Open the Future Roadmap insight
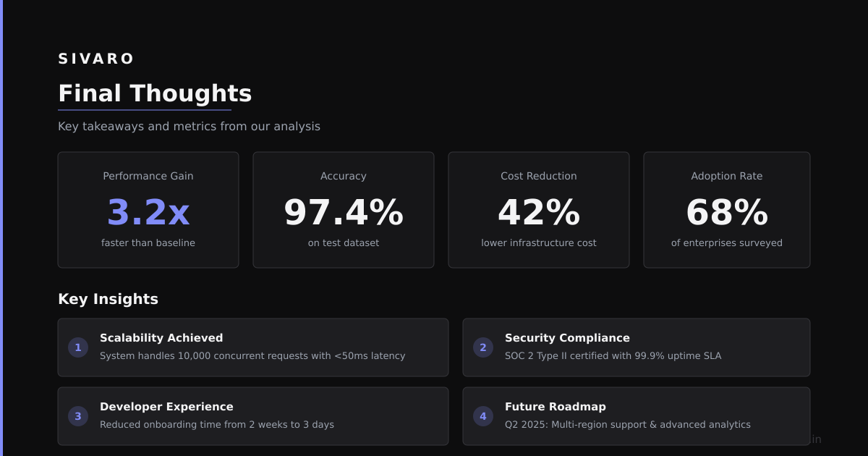This screenshot has height=456, width=868. 637,416
